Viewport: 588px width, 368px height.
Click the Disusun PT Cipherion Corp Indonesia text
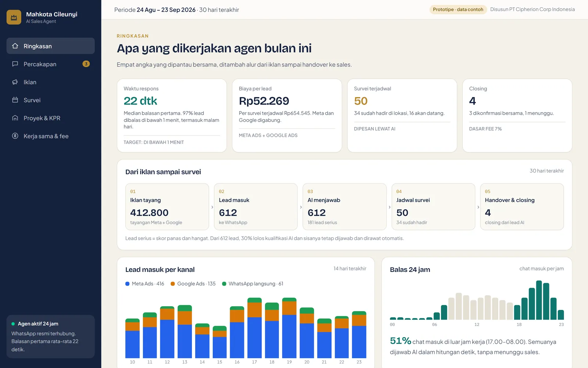[x=533, y=10]
